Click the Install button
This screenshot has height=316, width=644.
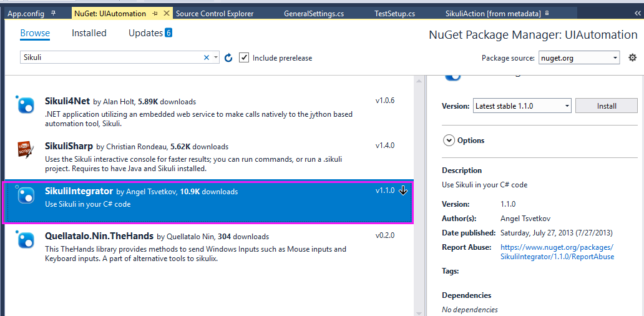[607, 106]
